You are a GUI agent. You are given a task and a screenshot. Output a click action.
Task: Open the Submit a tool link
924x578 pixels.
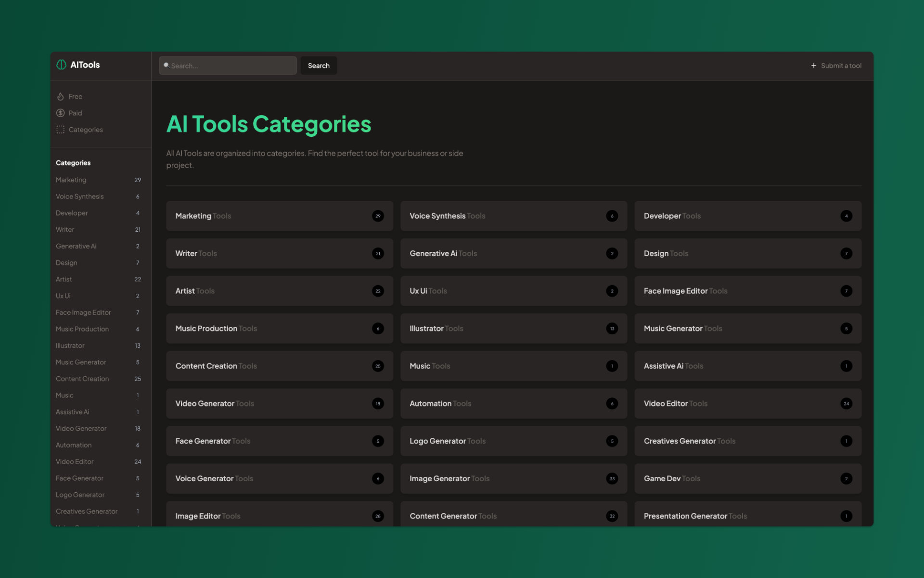coord(841,66)
